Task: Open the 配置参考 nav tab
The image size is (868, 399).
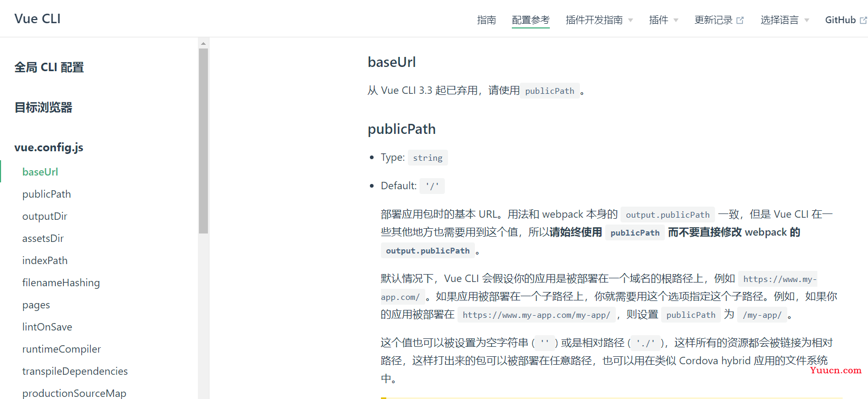Action: pyautogui.click(x=531, y=20)
